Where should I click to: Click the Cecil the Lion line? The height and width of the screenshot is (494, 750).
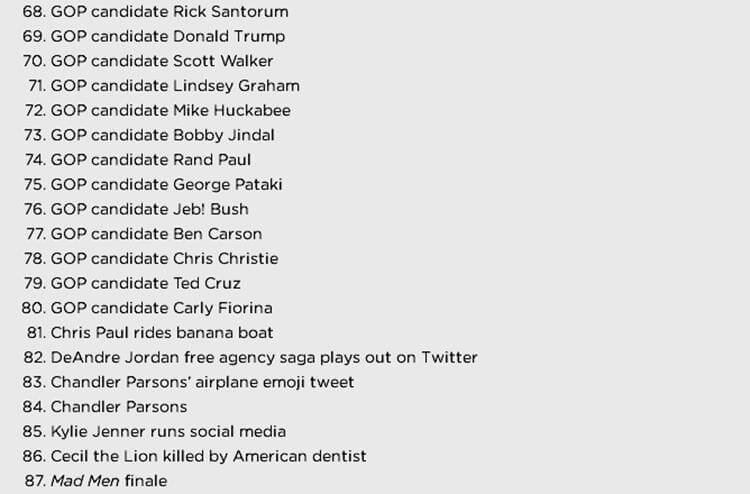pyautogui.click(x=195, y=456)
